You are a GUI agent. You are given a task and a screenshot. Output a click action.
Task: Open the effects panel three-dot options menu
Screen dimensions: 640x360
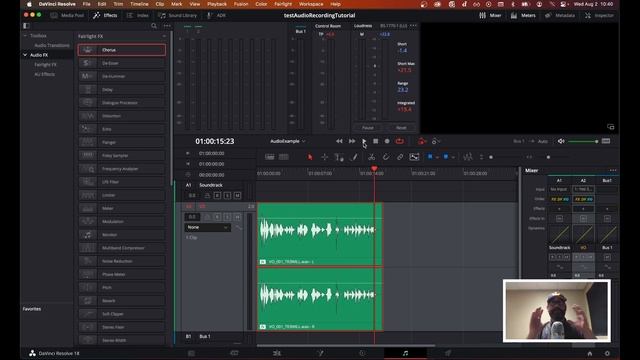(167, 26)
